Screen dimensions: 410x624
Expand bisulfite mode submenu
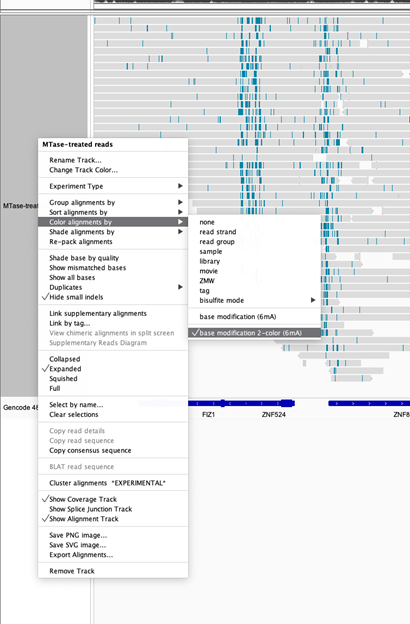254,300
